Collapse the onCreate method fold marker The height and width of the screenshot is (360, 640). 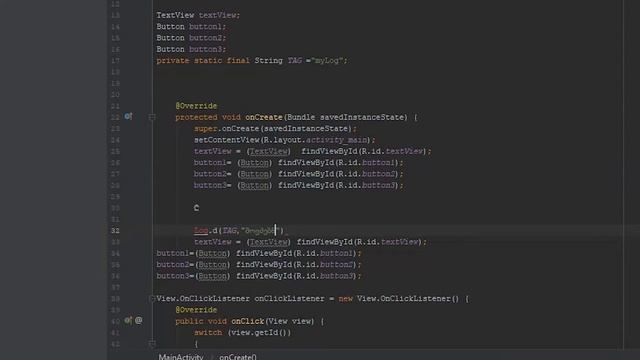tap(152, 117)
